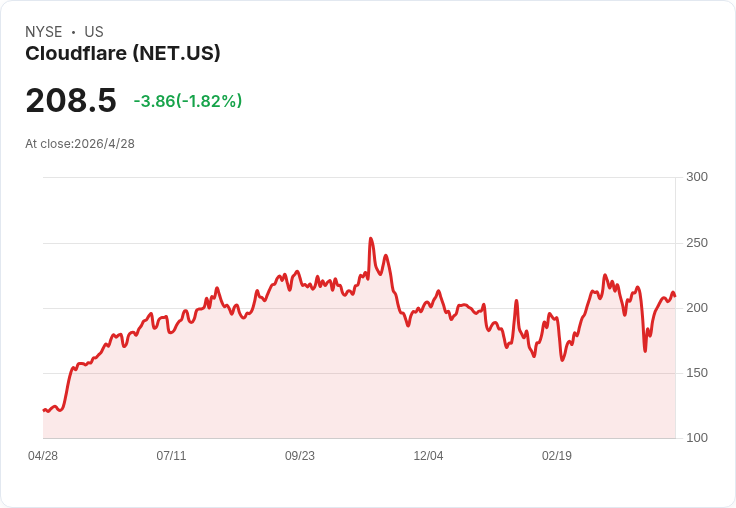Screen dimensions: 736x508
Task: Click the 02/19 date axis label
Action: [x=557, y=455]
